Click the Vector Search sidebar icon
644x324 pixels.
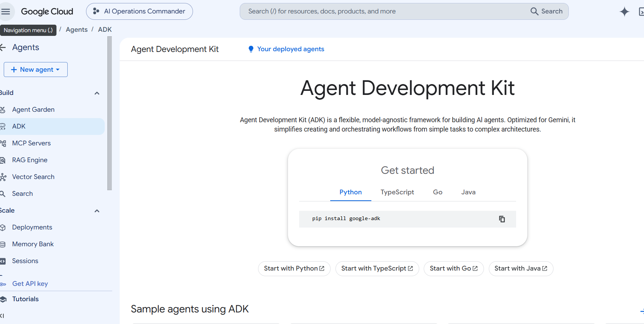3,177
